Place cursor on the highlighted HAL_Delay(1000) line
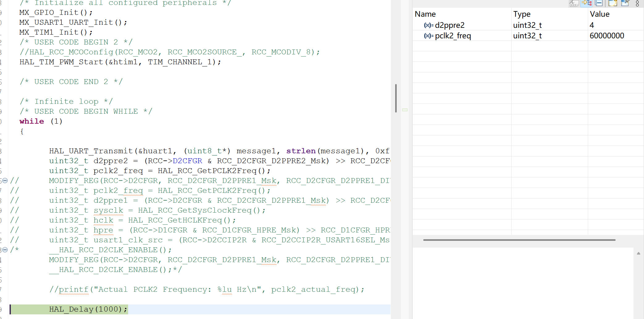This screenshot has height=319, width=644. [x=88, y=309]
